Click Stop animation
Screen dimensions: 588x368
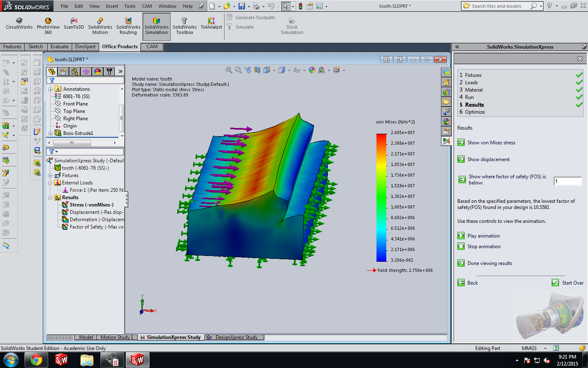479,247
